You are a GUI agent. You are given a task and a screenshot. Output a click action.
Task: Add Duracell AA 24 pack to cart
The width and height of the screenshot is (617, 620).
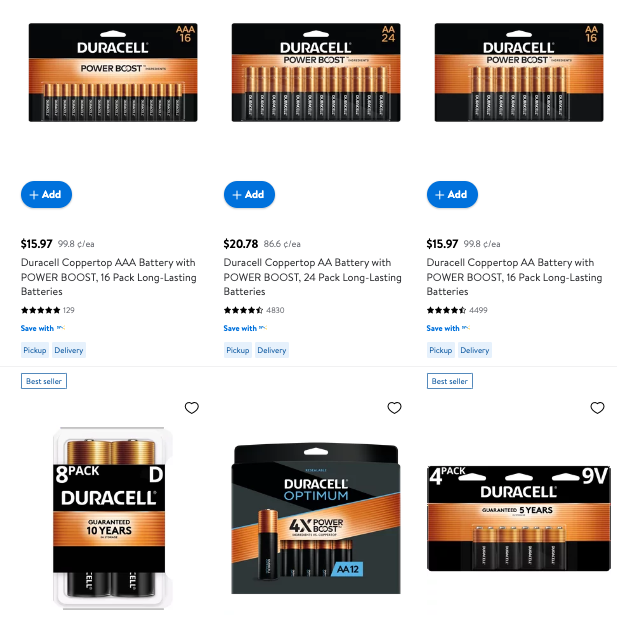[249, 195]
